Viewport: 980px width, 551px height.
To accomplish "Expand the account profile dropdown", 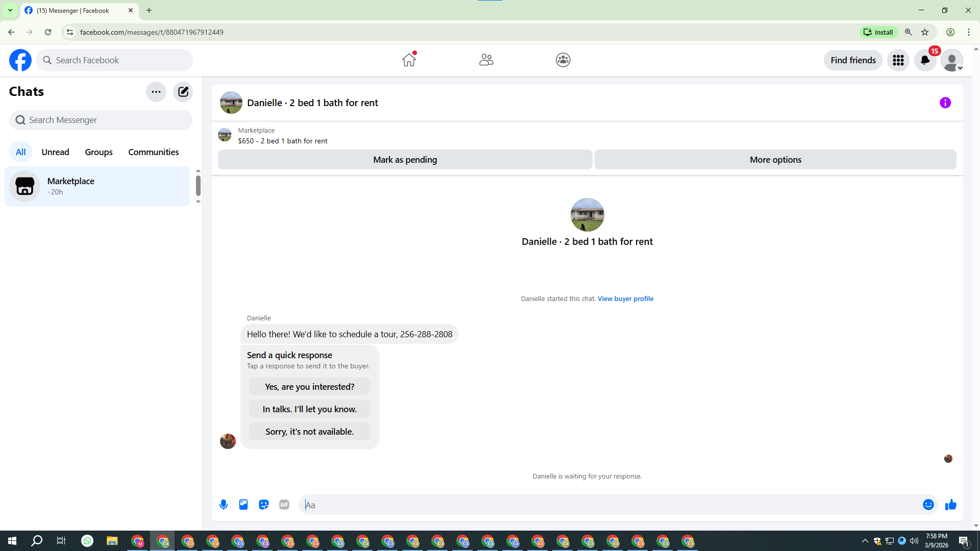I will (x=952, y=60).
